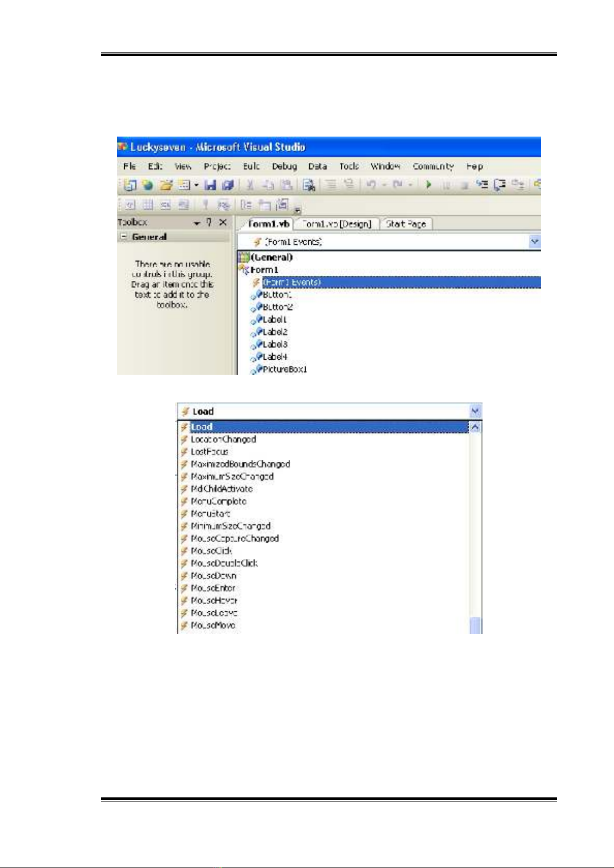Toggle the Toolbox auto-hide pin
The height and width of the screenshot is (868, 614).
click(209, 223)
